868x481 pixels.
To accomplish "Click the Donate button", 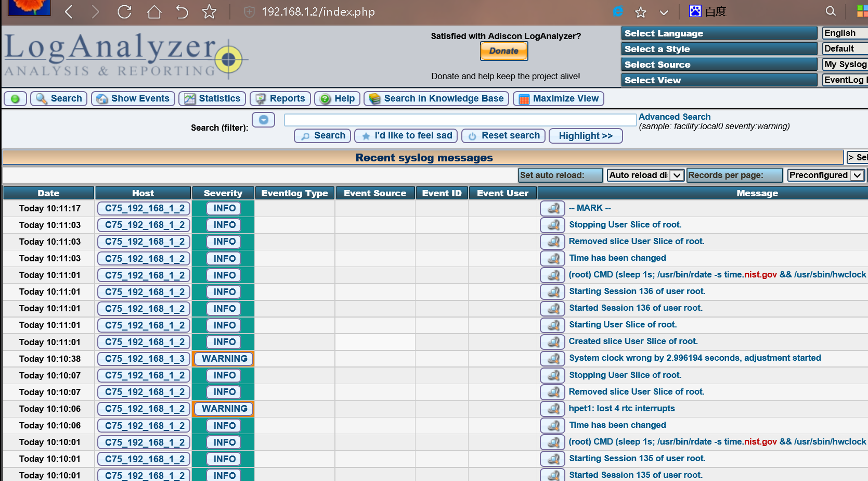I will point(504,51).
